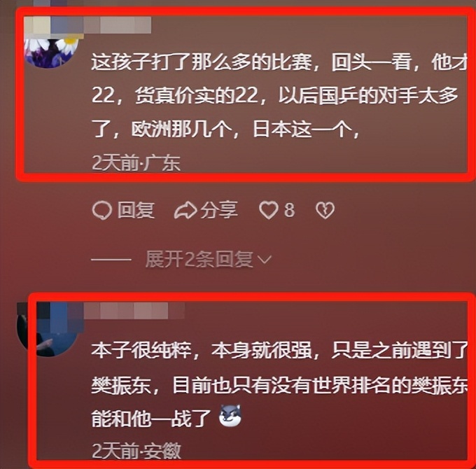Click the speech-bubble reply icon
Image resolution: width=476 pixels, height=469 pixels.
pyautogui.click(x=102, y=211)
